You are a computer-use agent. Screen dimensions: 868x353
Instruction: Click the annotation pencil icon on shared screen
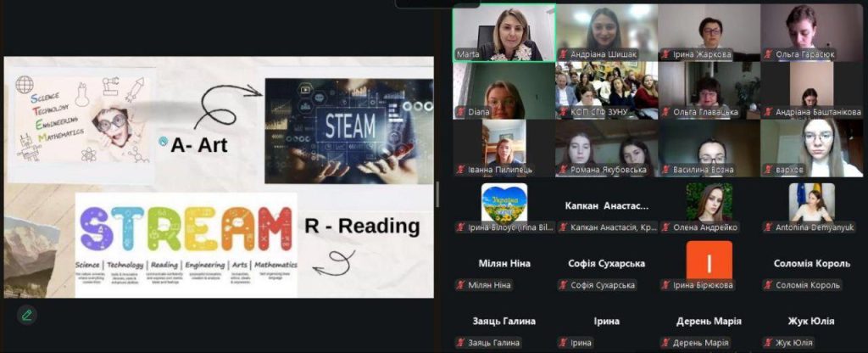tap(27, 315)
